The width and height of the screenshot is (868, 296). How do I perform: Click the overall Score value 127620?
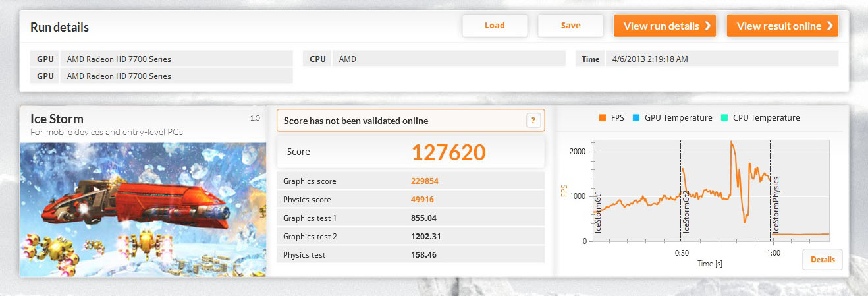click(448, 152)
